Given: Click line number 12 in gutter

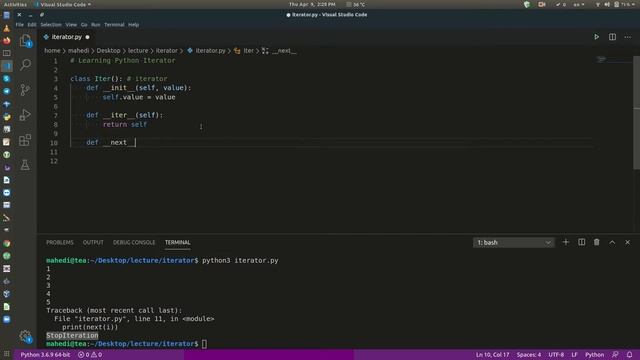Looking at the screenshot, I should coord(54,161).
